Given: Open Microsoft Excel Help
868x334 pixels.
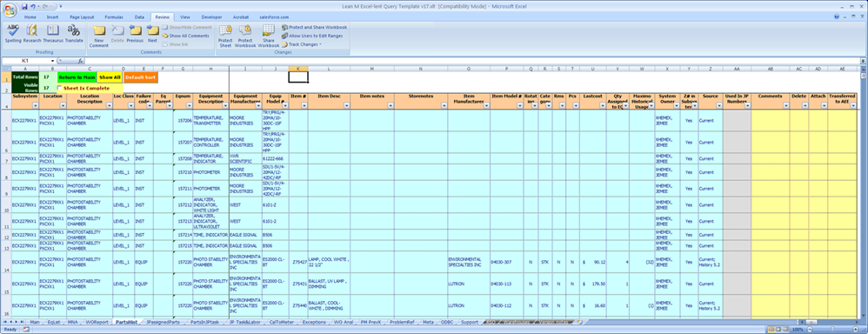Looking at the screenshot, I should tap(837, 17).
